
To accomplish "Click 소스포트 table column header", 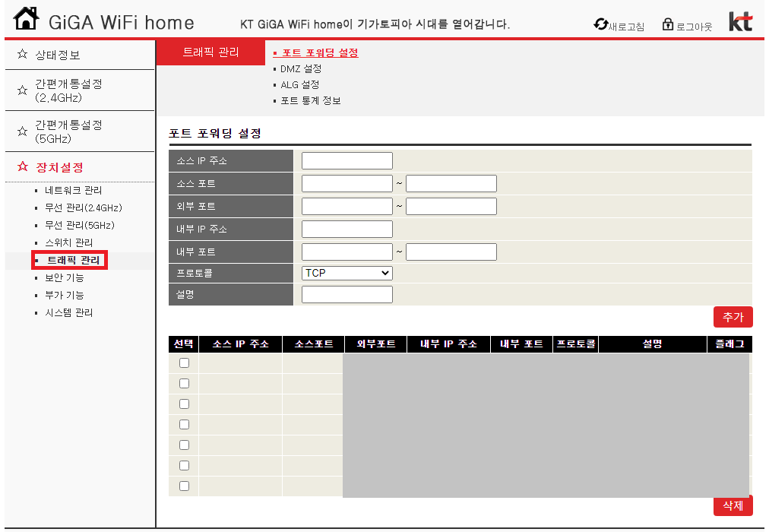I will pyautogui.click(x=314, y=344).
